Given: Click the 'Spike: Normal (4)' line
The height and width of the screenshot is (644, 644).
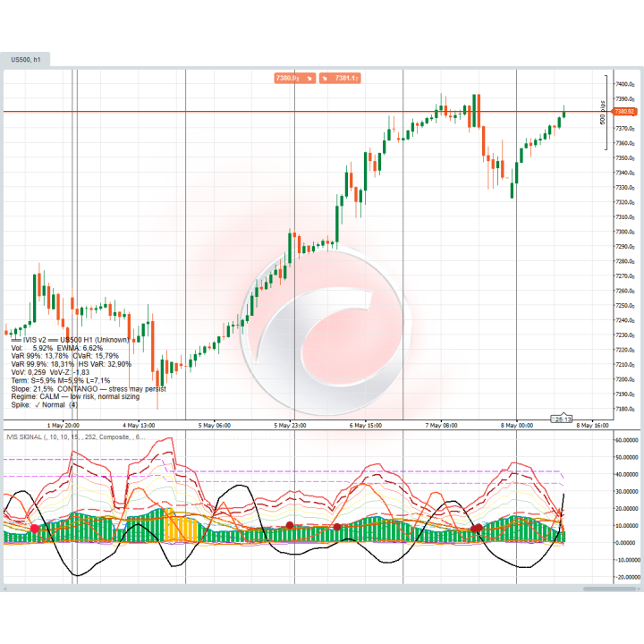Looking at the screenshot, I should 45,405.
